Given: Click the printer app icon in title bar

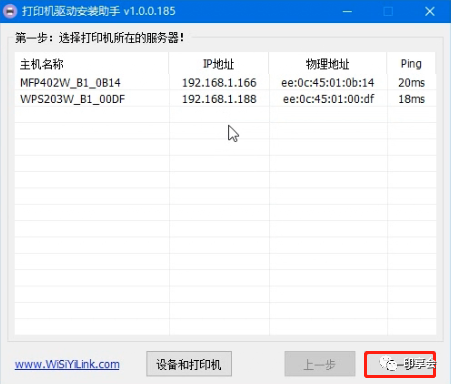Looking at the screenshot, I should point(10,11).
